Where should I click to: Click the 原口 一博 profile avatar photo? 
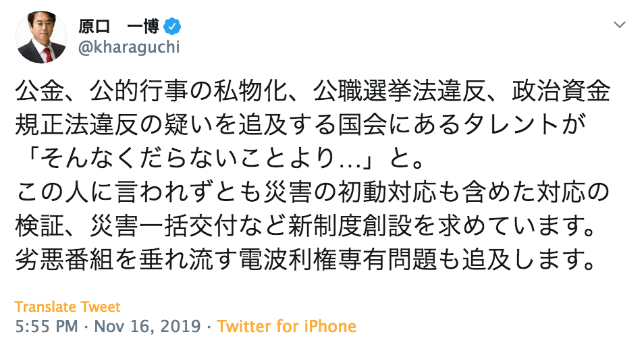(41, 36)
